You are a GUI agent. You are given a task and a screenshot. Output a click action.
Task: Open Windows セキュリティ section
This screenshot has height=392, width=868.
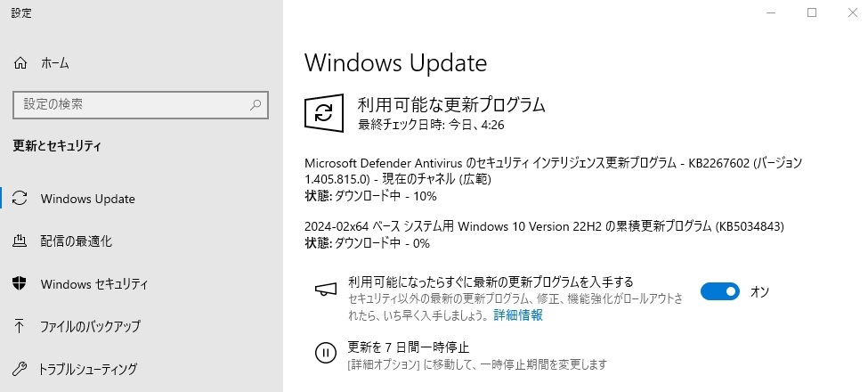pos(93,284)
